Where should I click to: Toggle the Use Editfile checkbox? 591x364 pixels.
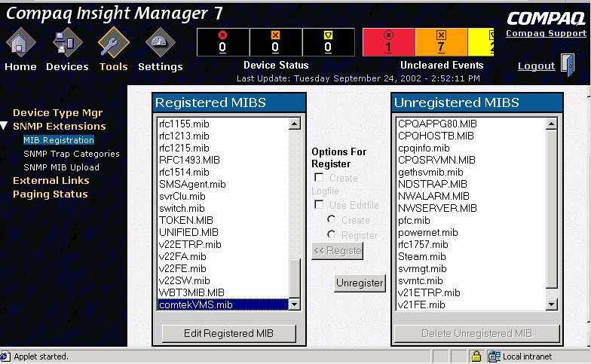(x=320, y=205)
